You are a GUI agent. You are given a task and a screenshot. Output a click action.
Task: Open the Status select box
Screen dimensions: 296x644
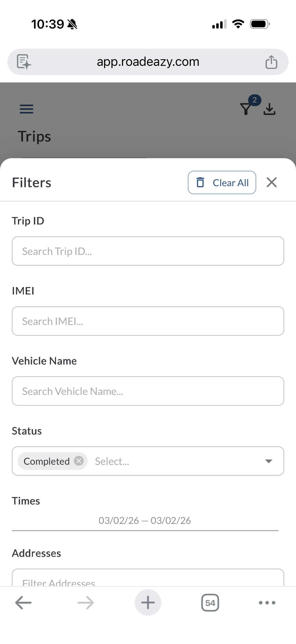[175, 461]
